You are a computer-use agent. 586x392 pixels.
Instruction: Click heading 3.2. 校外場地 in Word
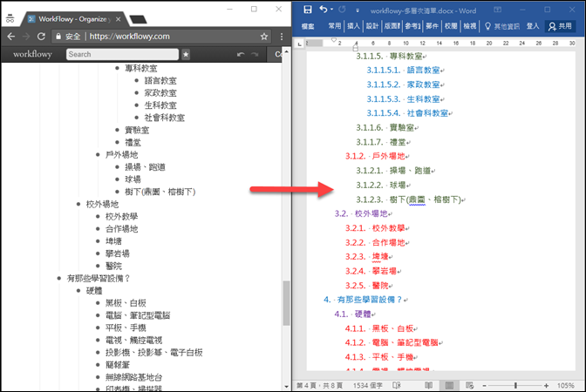pos(363,213)
